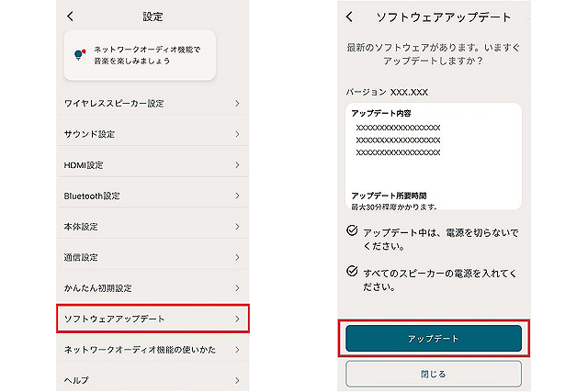Expand HDMI設定 chevron arrow

click(237, 165)
